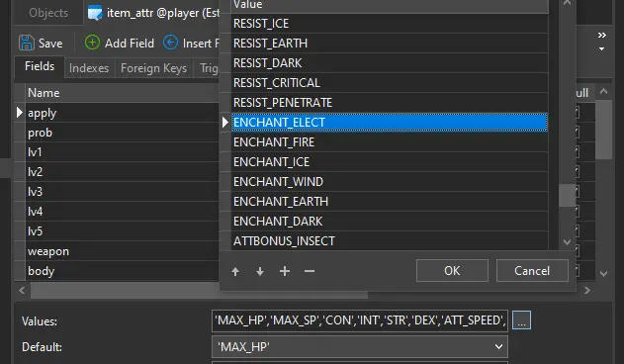This screenshot has width=624, height=364.
Task: Click the Name column header
Action: 123,93
